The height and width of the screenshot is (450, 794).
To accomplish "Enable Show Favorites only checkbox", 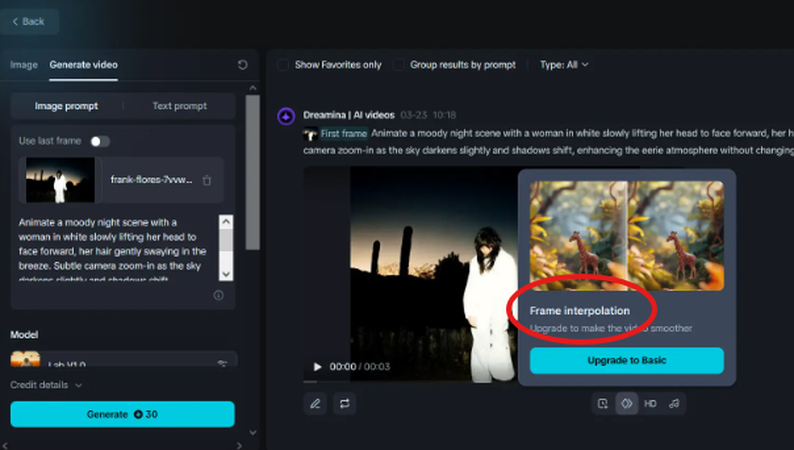I will click(x=283, y=65).
